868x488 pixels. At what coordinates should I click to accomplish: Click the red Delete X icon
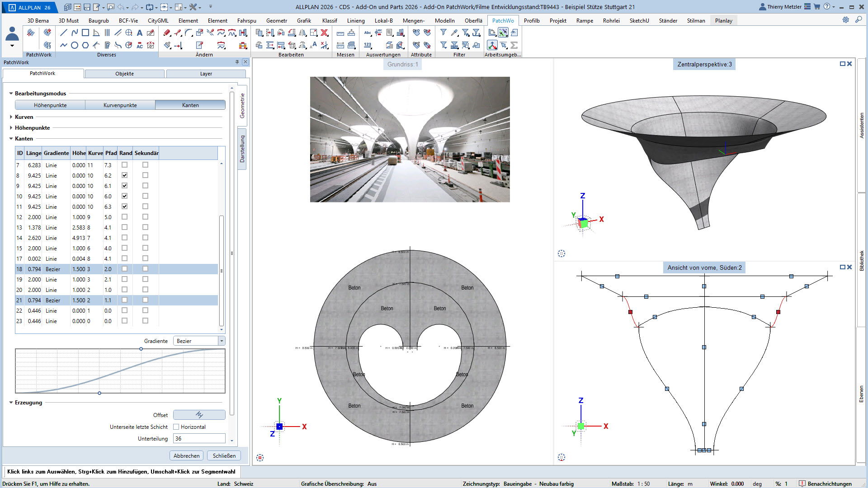(x=324, y=33)
